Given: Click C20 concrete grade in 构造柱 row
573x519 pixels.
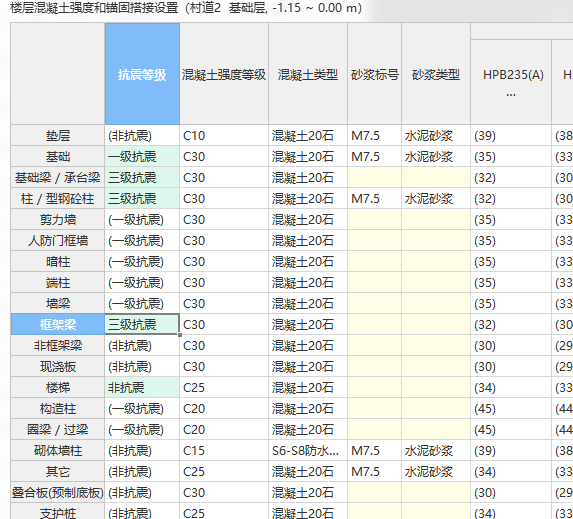Looking at the screenshot, I should click(x=224, y=409).
